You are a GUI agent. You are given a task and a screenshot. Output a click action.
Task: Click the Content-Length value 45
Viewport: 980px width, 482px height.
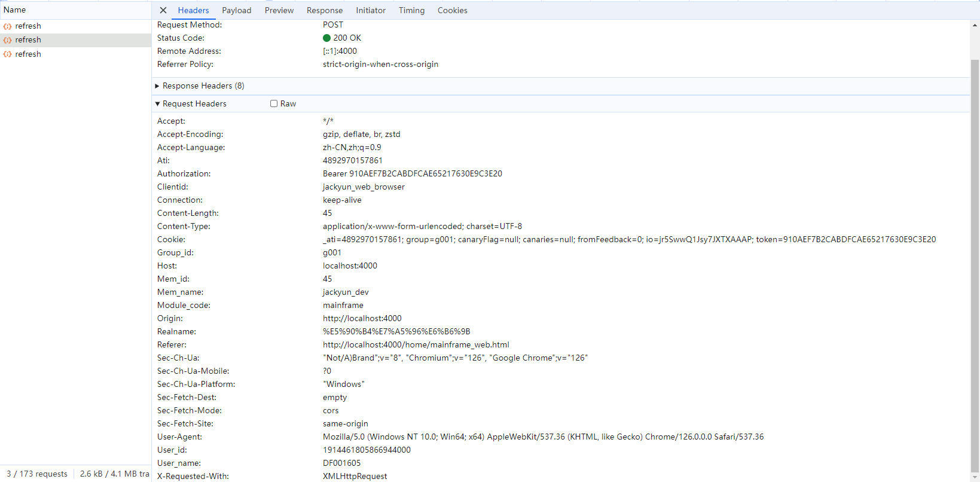(328, 213)
